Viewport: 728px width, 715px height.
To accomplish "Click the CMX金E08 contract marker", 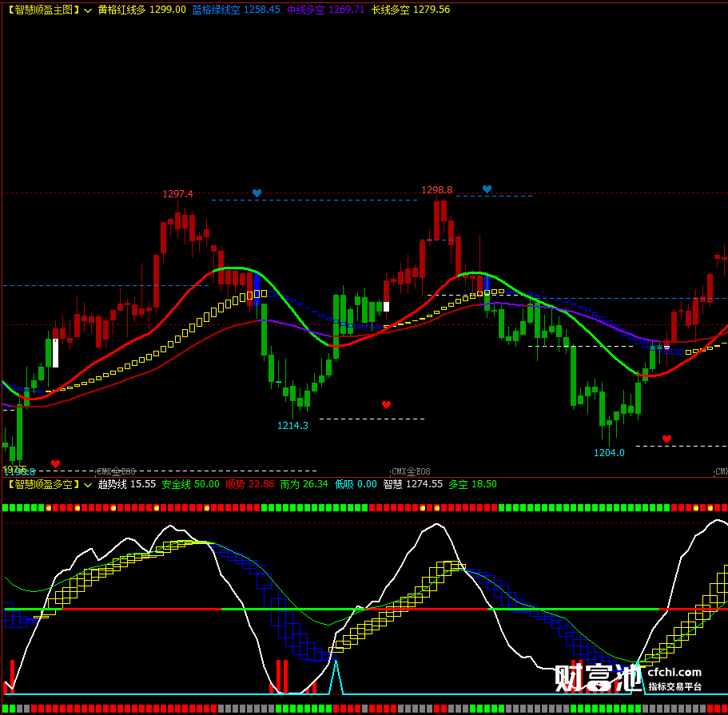I will click(x=411, y=471).
